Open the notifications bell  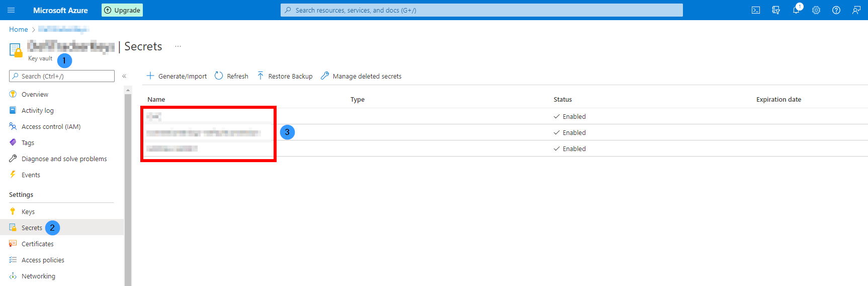pos(796,10)
